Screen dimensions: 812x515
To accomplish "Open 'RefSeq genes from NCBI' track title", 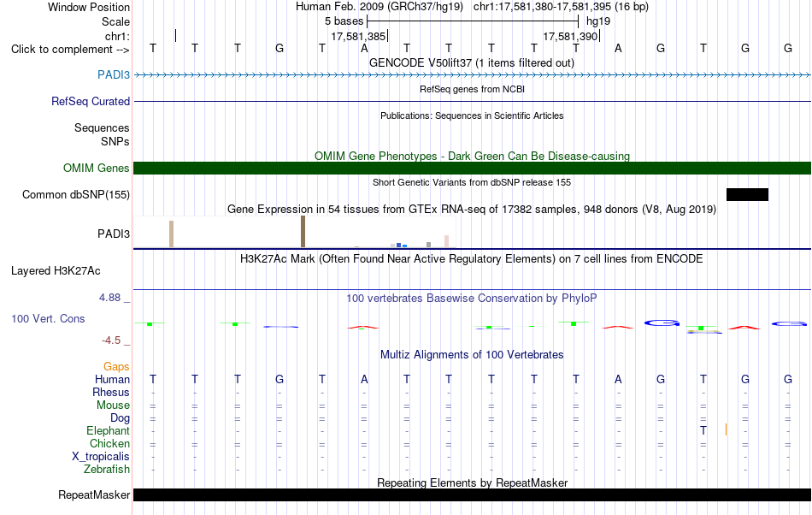I will pos(472,89).
